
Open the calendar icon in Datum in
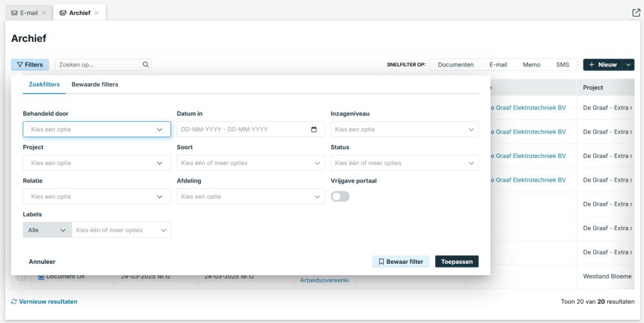[x=314, y=130]
